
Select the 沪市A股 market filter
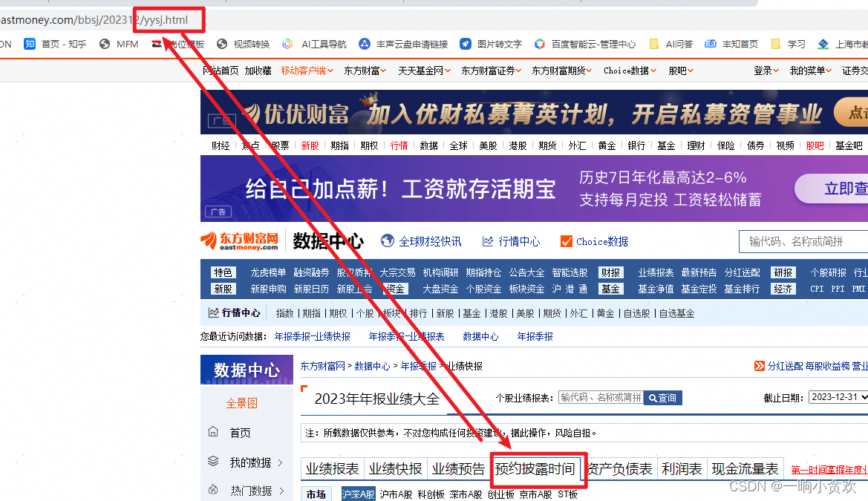pos(396,494)
